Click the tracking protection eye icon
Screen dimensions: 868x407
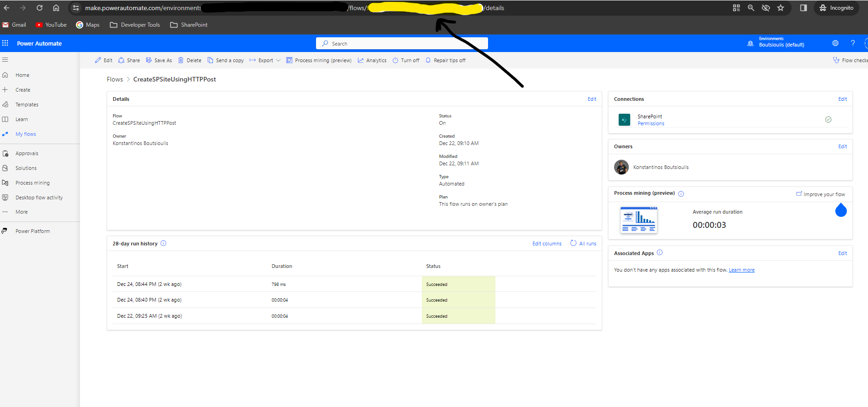[x=766, y=8]
